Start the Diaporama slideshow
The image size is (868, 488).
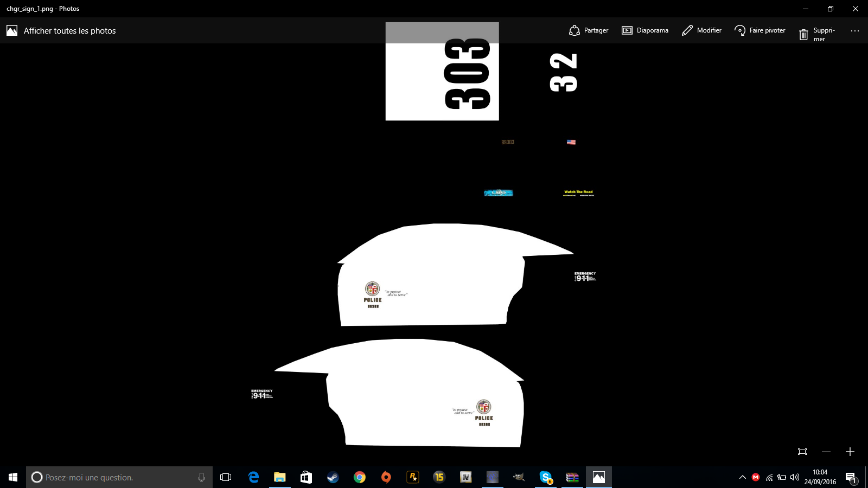tap(645, 30)
